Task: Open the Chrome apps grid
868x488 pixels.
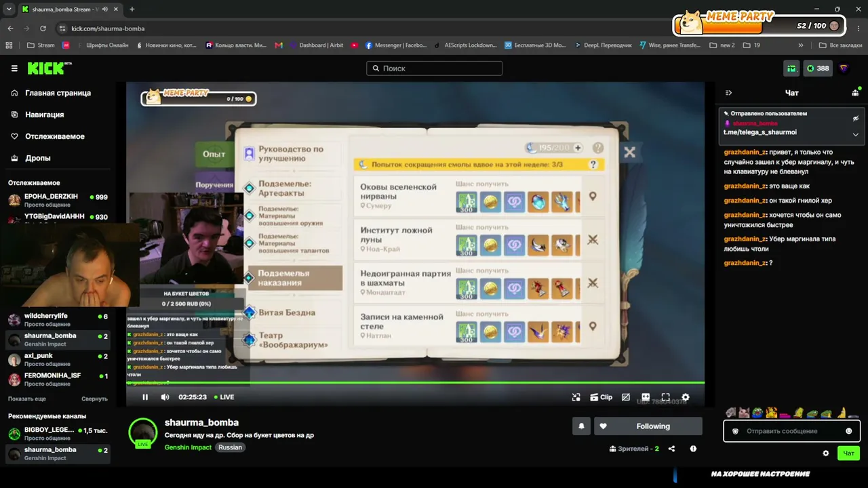Action: point(9,45)
